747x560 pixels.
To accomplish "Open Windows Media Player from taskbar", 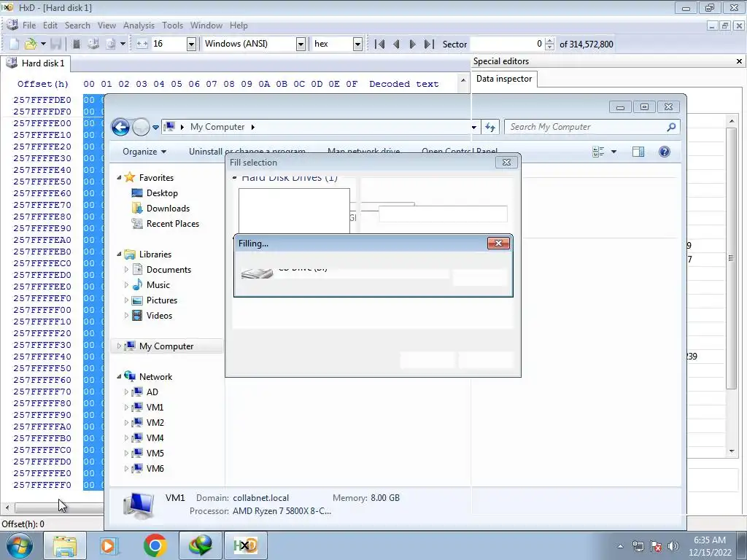I will pos(108,545).
